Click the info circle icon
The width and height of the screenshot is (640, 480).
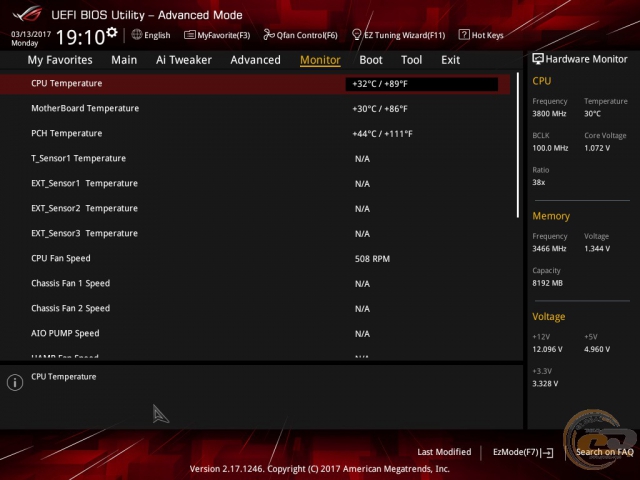coord(15,382)
